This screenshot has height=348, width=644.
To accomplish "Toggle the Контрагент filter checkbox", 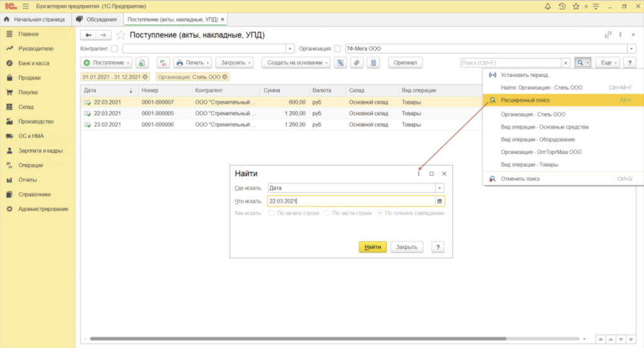I will (114, 48).
